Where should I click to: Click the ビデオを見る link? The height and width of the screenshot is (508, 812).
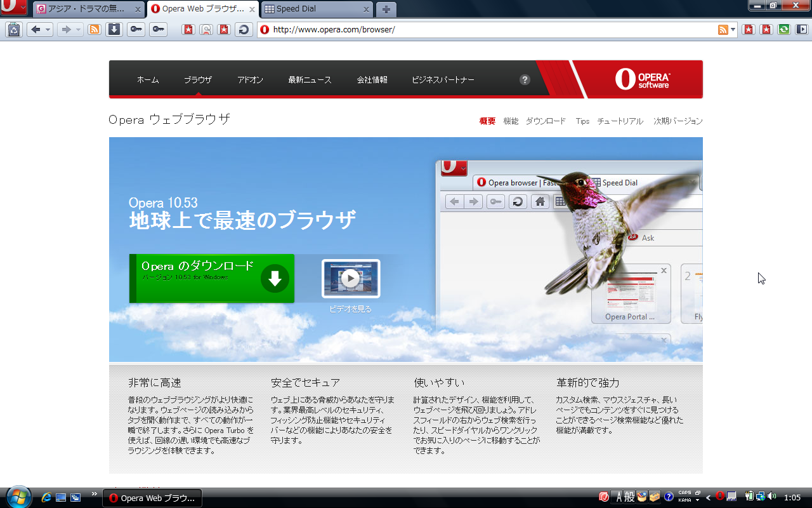(x=350, y=309)
